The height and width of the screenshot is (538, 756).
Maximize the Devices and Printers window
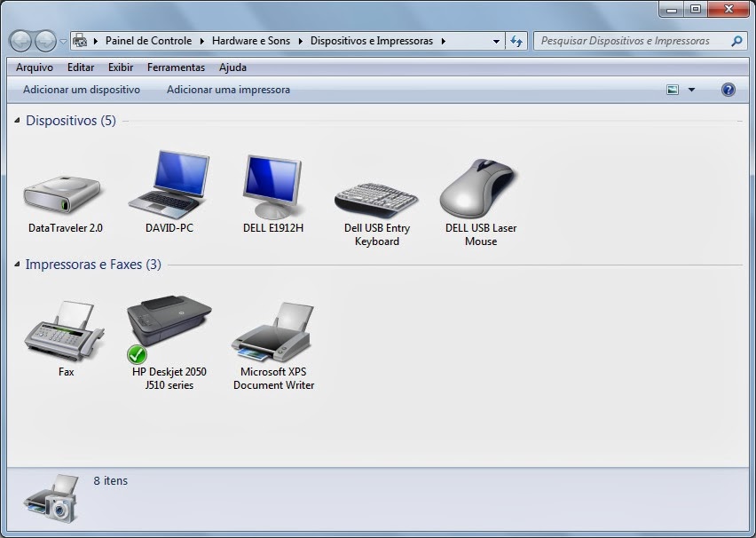(696, 9)
